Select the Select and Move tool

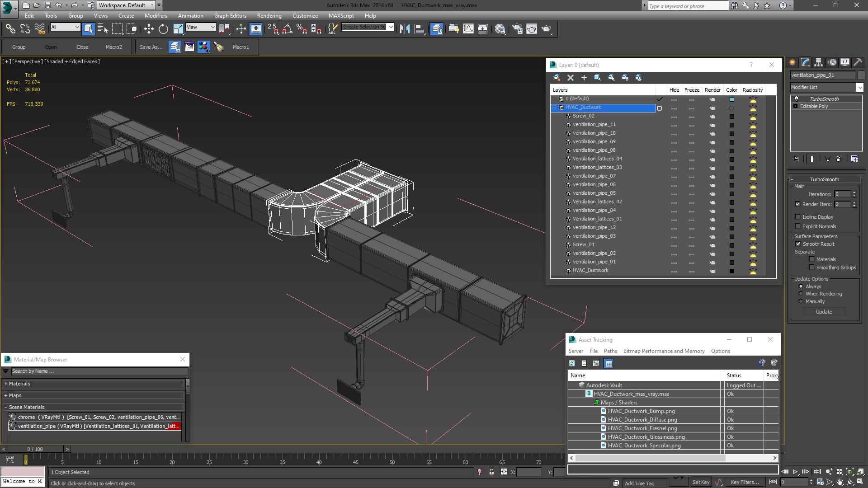click(149, 29)
